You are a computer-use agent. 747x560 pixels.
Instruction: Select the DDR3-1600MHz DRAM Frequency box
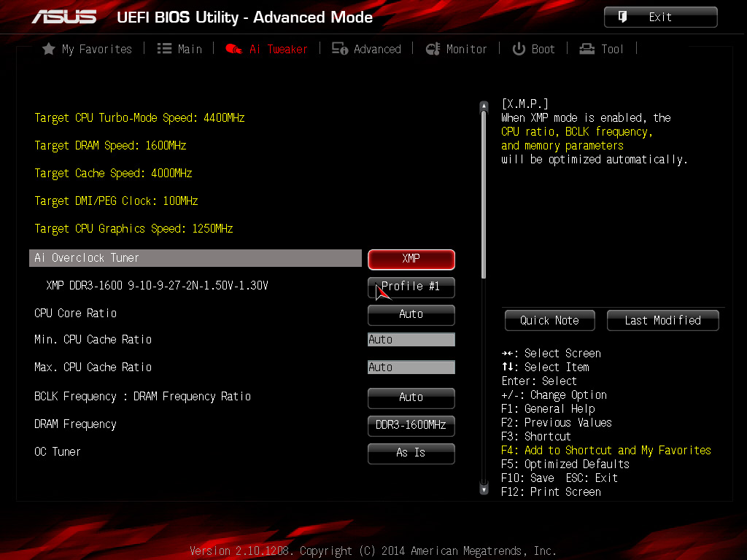tap(411, 425)
